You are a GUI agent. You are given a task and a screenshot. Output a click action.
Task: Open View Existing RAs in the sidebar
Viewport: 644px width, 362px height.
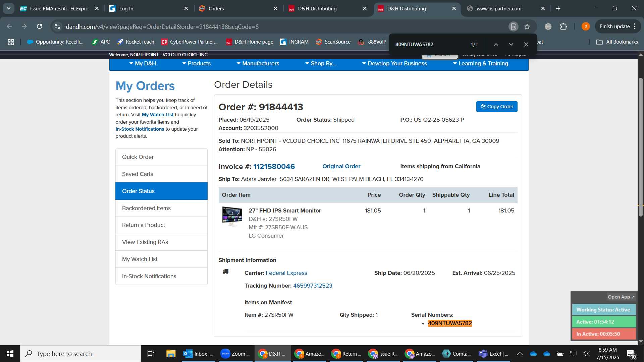(x=161, y=242)
